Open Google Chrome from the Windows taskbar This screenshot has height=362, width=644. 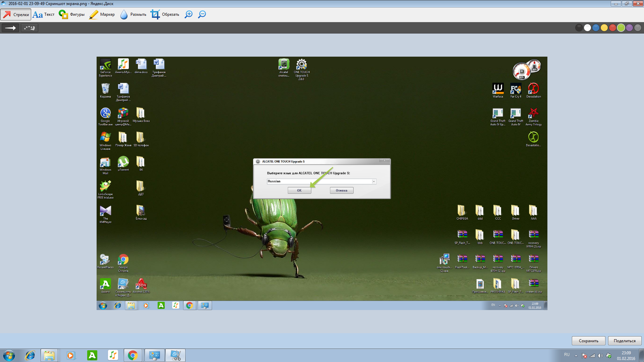133,355
